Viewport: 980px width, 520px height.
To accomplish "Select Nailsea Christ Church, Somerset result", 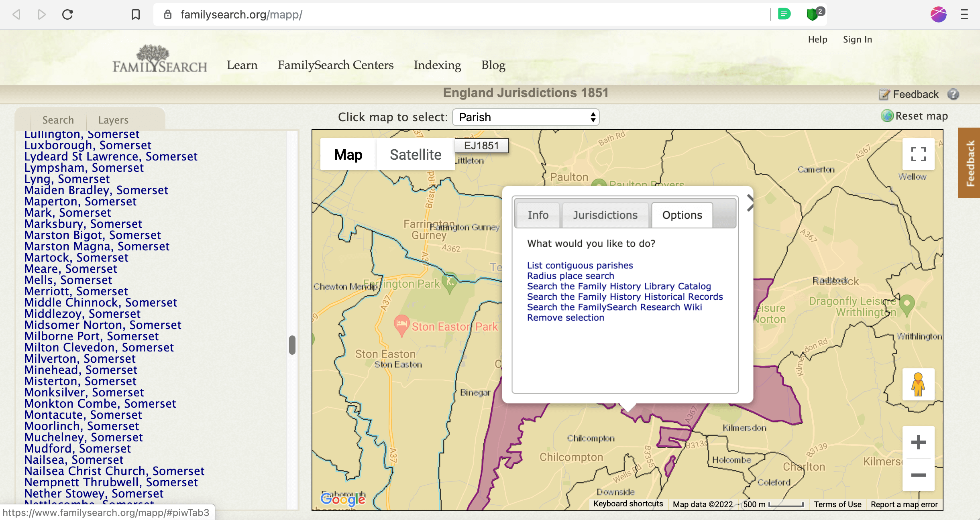I will click(114, 471).
